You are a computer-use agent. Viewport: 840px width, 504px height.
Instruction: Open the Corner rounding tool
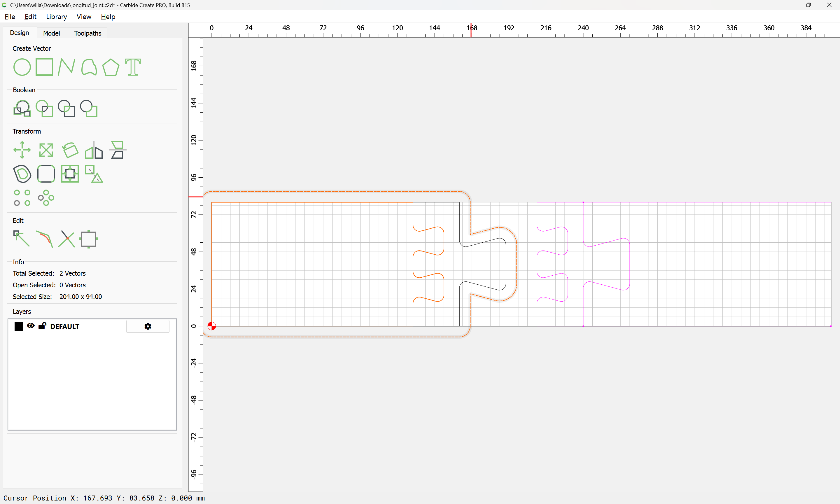pos(46,174)
